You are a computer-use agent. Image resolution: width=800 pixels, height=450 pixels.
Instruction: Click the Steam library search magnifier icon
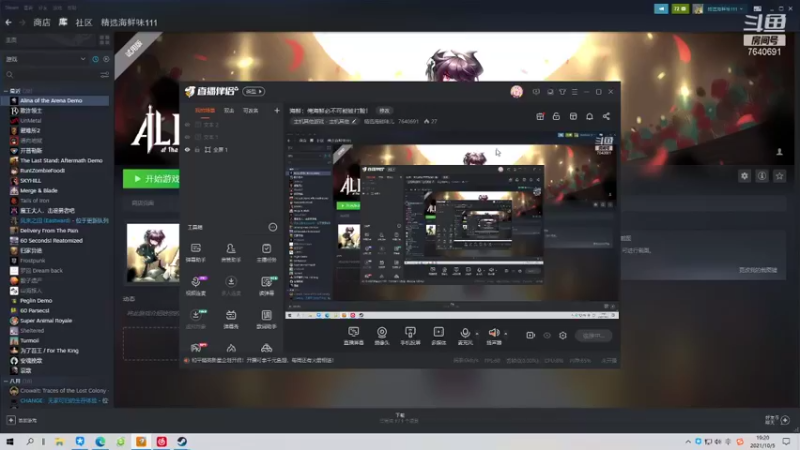(x=9, y=75)
